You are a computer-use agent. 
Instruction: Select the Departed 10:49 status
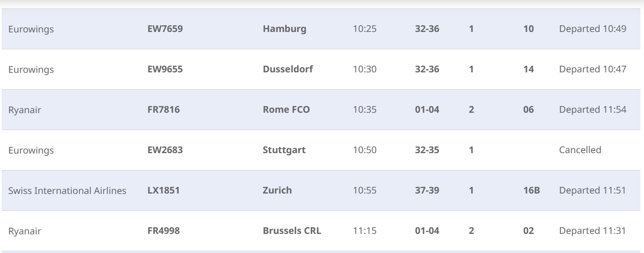[x=593, y=29]
